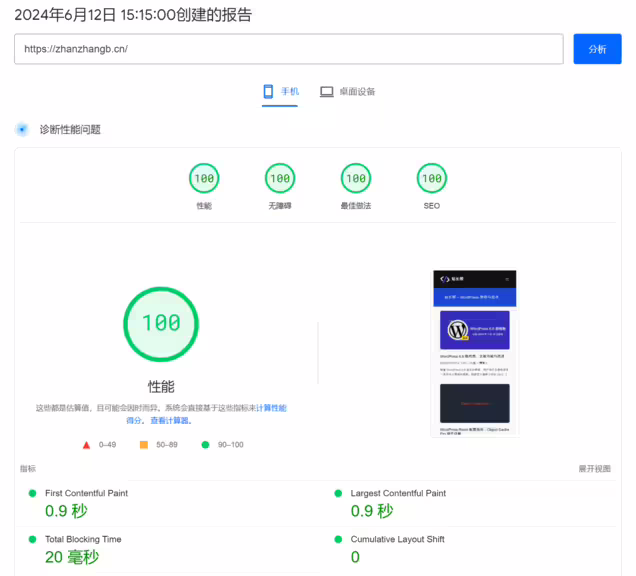Switch to the 桌面设备 tab
Image resolution: width=636 pixels, height=576 pixels.
(x=347, y=92)
